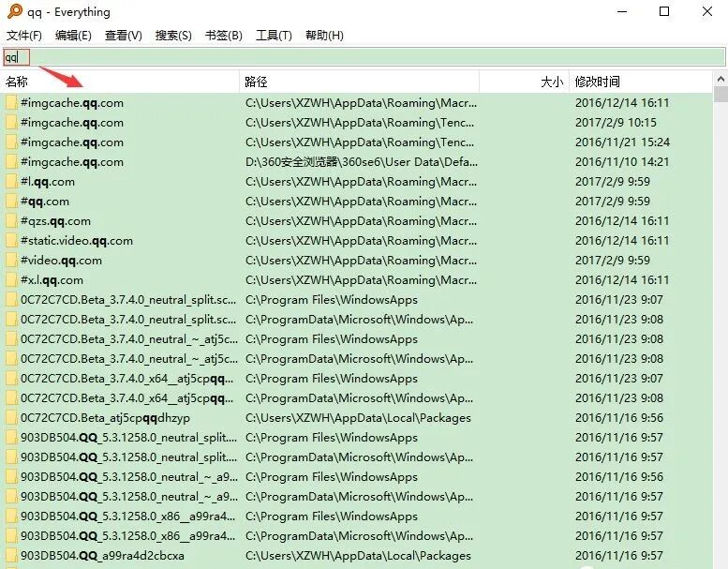Click date 2016/11/16 9:56 on 903DB504.QQ neutral_~ row
This screenshot has height=569, width=728.
pos(619,477)
